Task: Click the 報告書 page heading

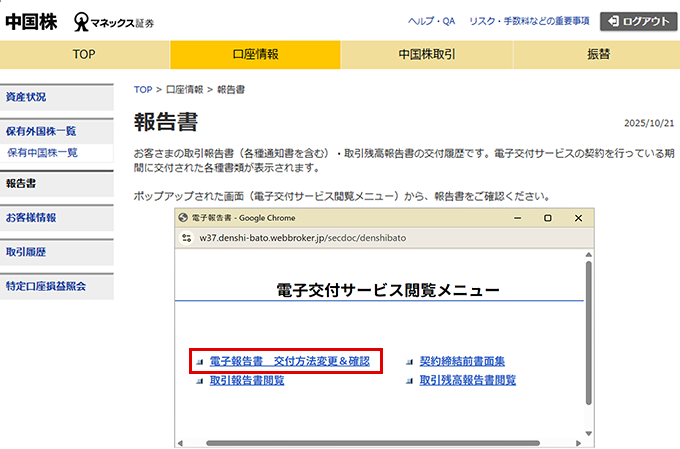Action: pos(166,122)
